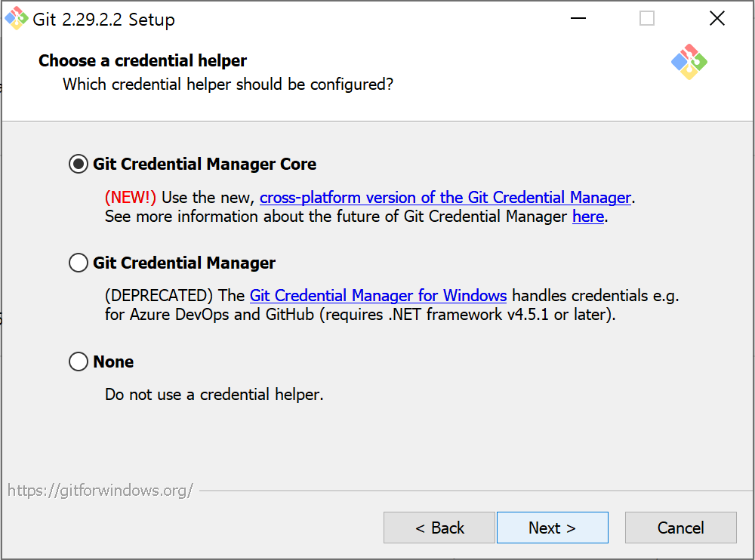Click the Git logo in the header
Screen dimensions: 755x560
tap(689, 62)
